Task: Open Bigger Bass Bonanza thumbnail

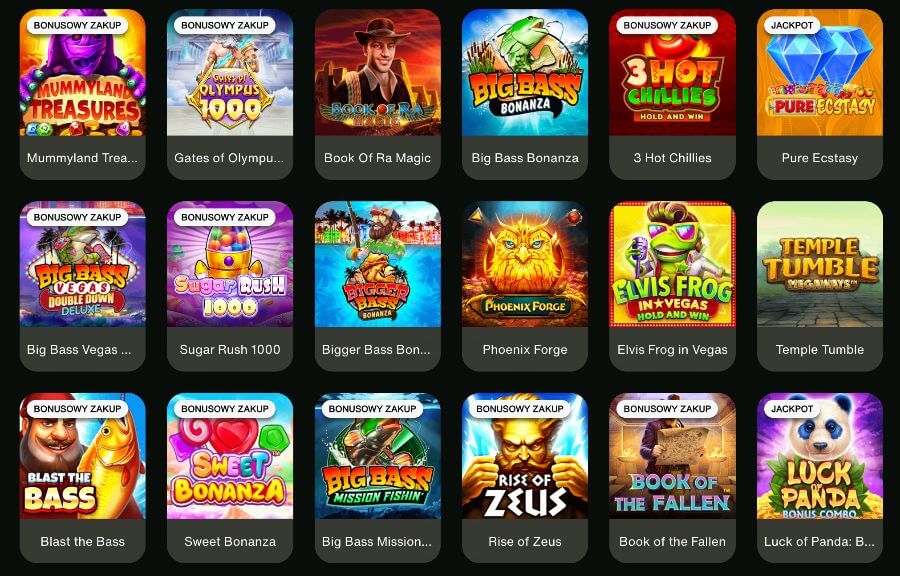Action: (378, 286)
